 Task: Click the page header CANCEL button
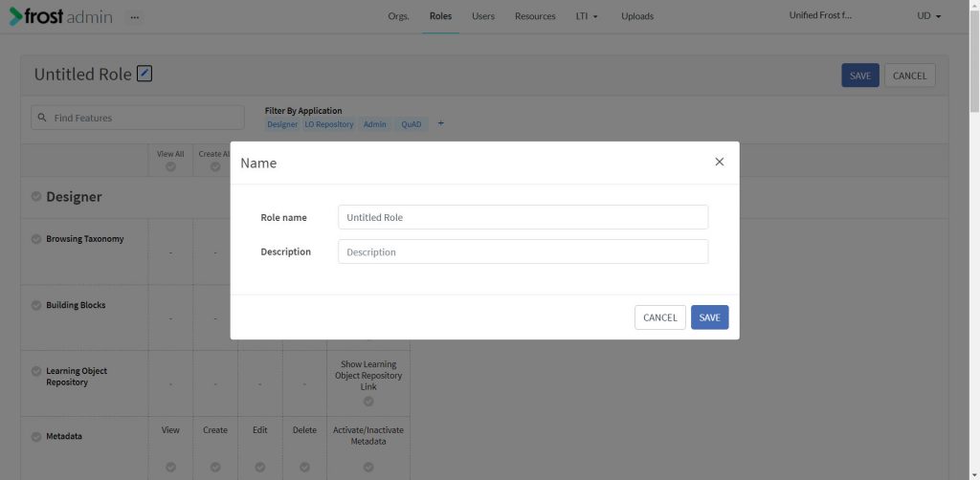909,76
